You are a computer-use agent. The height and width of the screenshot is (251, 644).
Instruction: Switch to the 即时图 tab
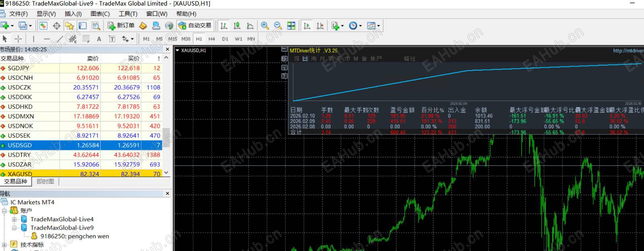pos(45,182)
